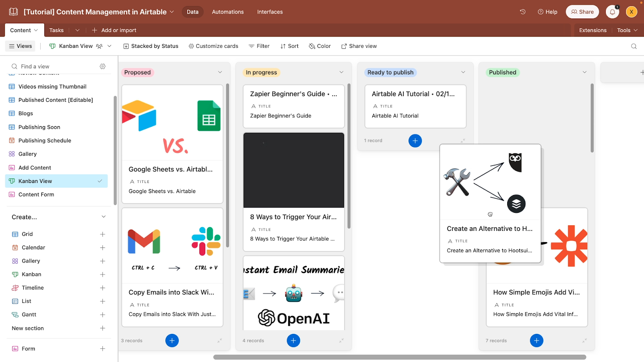The height and width of the screenshot is (362, 644).
Task: Open the Copy Emails into Slack card
Action: coord(172,267)
